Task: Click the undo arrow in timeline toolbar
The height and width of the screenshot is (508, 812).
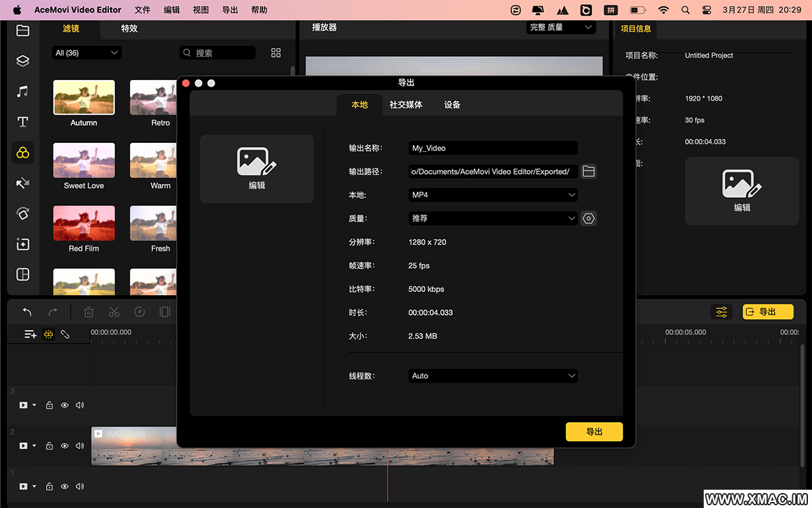Action: pyautogui.click(x=27, y=312)
